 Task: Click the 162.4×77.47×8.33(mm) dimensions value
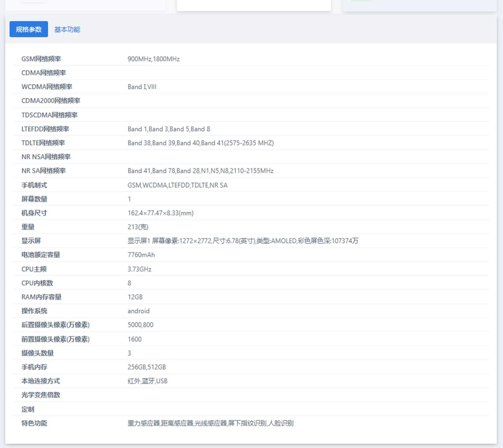[160, 213]
